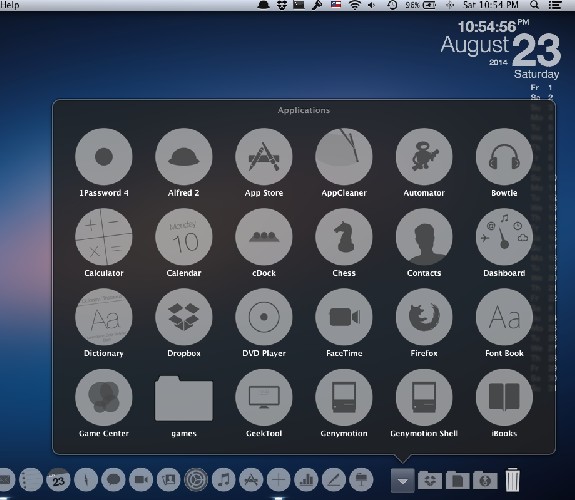
Task: Collapse the Applications stack arrow in the Dock
Action: (x=403, y=480)
